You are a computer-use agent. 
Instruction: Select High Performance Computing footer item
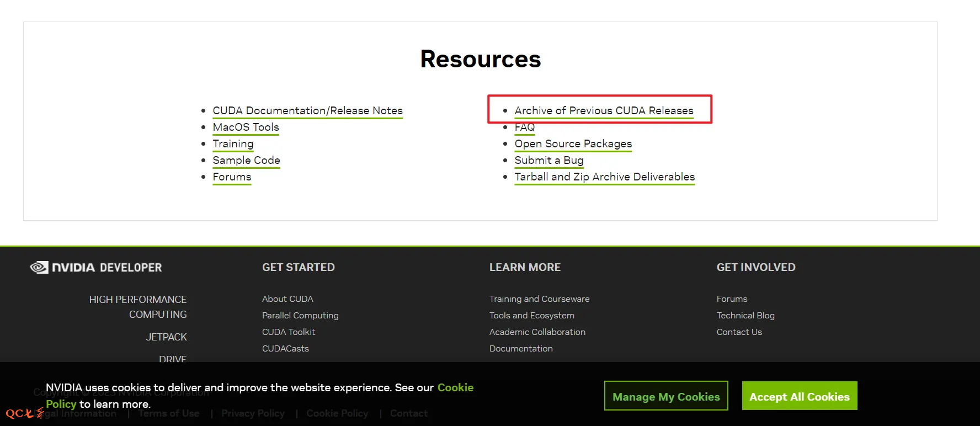click(138, 307)
